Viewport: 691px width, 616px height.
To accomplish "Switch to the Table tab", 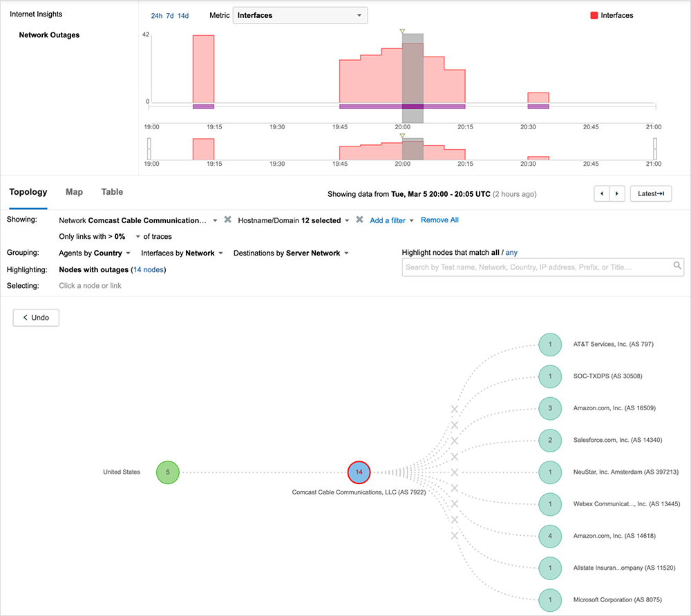I will point(112,192).
